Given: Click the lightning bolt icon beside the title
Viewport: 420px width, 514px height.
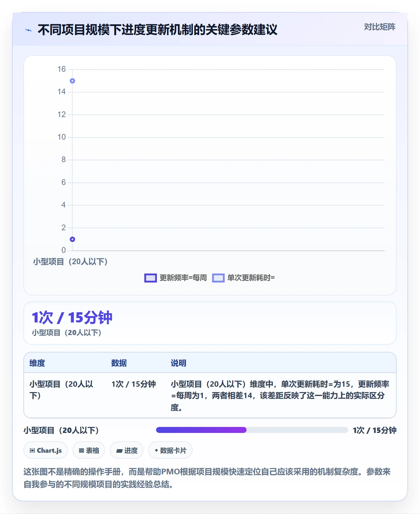Looking at the screenshot, I should (x=28, y=30).
